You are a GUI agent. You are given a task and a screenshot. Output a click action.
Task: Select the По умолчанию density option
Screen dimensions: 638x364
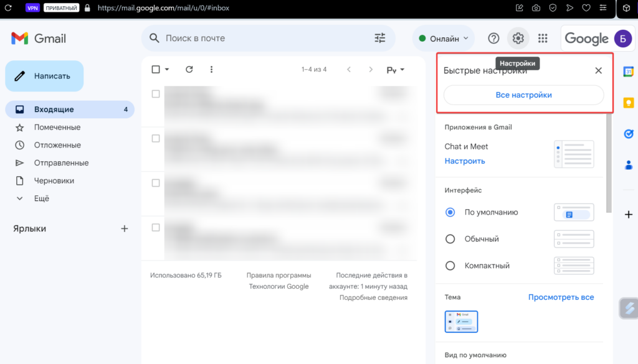coord(450,212)
